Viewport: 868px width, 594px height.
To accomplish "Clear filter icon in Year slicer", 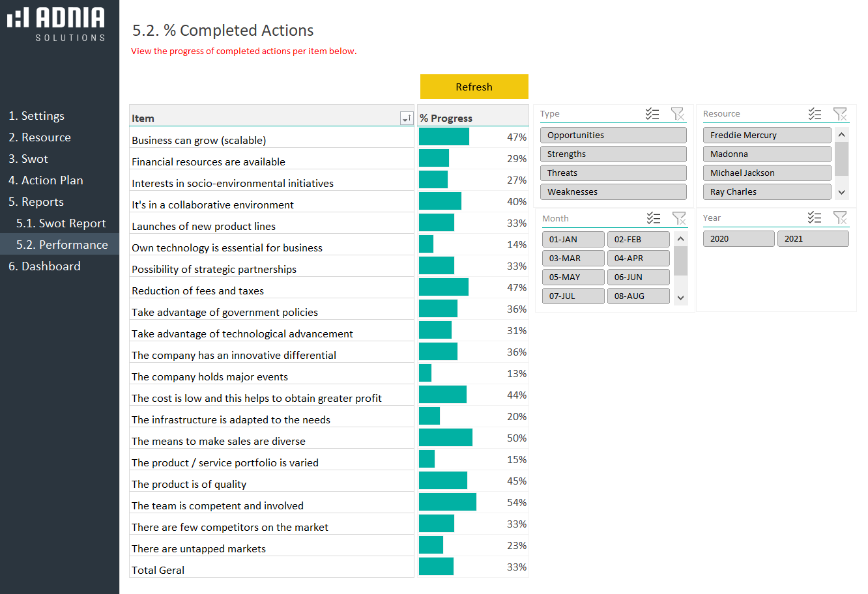I will point(840,218).
